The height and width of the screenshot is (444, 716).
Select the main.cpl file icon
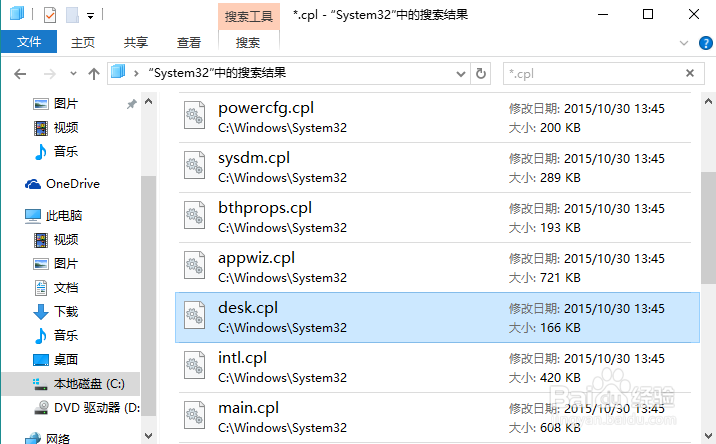[x=194, y=415]
